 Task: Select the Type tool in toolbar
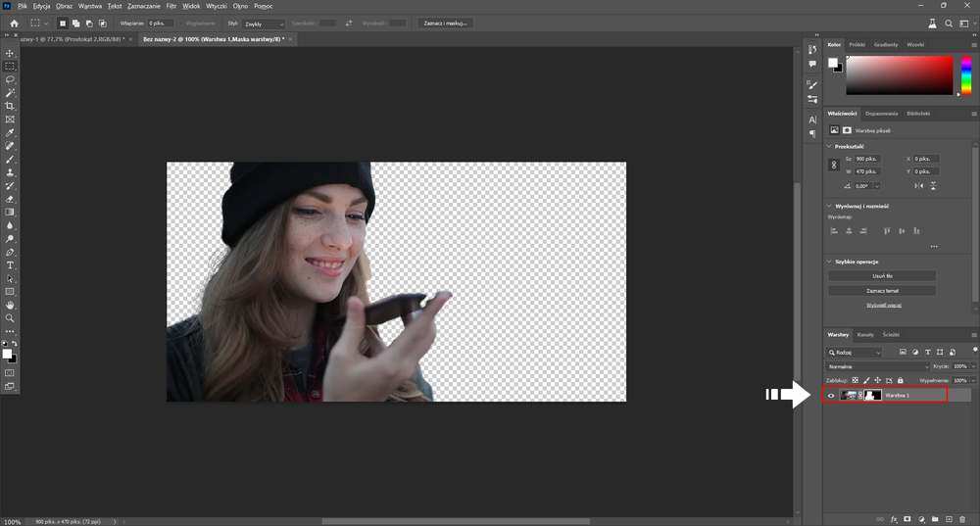point(10,265)
